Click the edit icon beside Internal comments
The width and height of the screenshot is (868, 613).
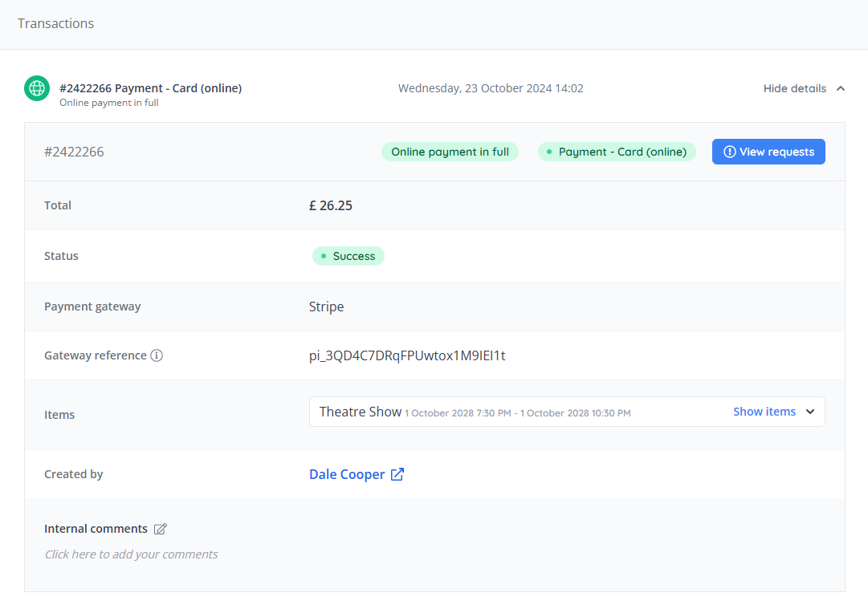click(x=161, y=529)
